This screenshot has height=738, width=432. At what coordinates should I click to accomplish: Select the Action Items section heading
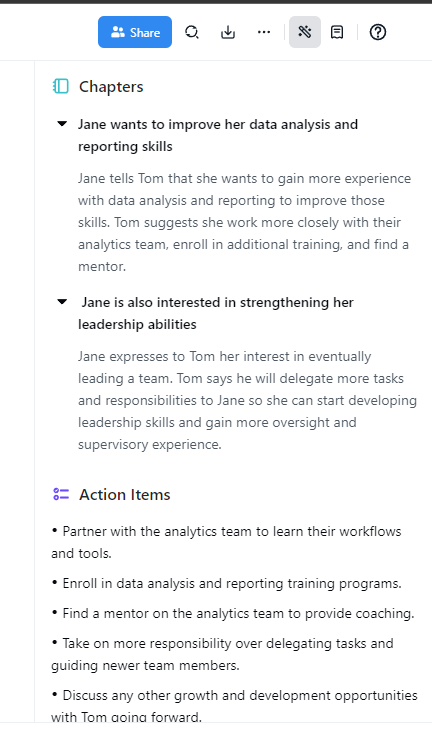click(x=125, y=495)
